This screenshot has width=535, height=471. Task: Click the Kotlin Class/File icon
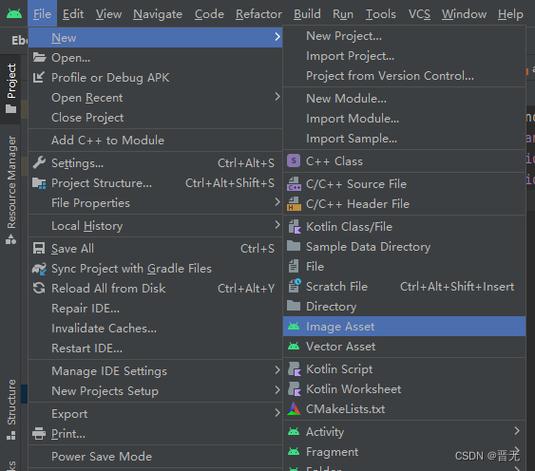[295, 227]
